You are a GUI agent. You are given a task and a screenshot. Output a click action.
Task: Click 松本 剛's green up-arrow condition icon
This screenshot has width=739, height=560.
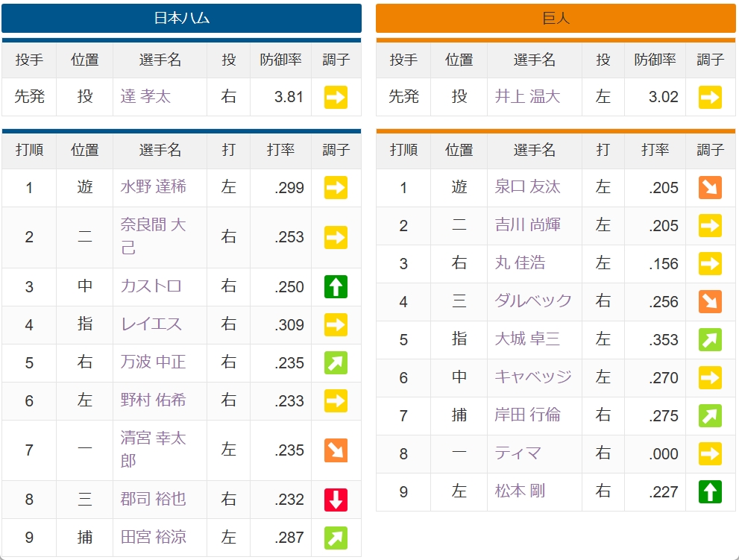tap(710, 492)
